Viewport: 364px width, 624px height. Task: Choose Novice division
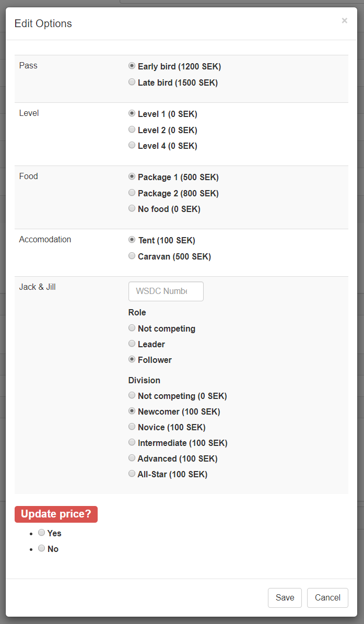click(x=132, y=427)
